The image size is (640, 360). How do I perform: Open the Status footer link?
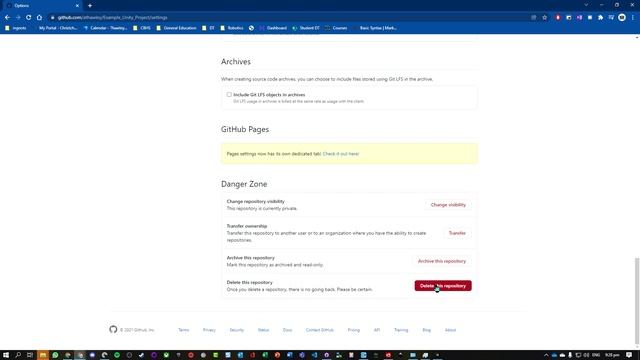(263, 330)
